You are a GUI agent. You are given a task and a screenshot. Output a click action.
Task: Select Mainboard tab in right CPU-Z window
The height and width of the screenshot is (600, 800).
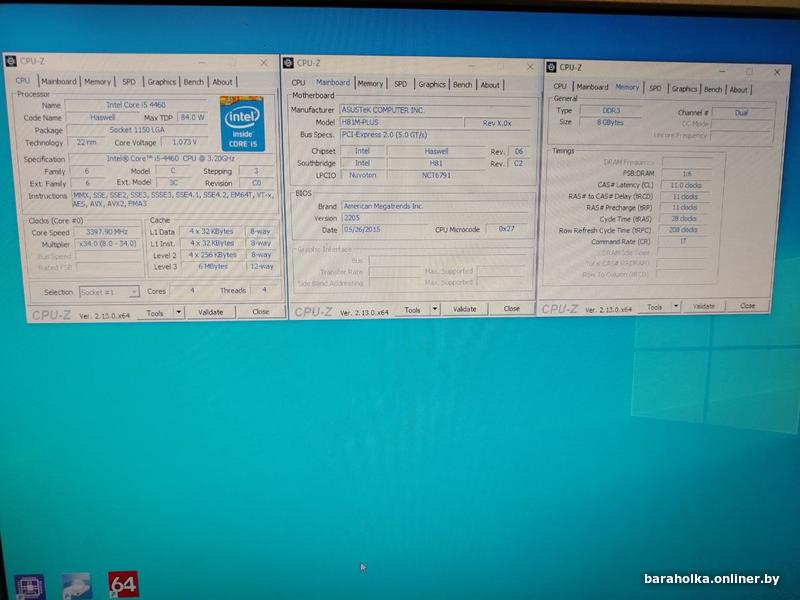592,87
